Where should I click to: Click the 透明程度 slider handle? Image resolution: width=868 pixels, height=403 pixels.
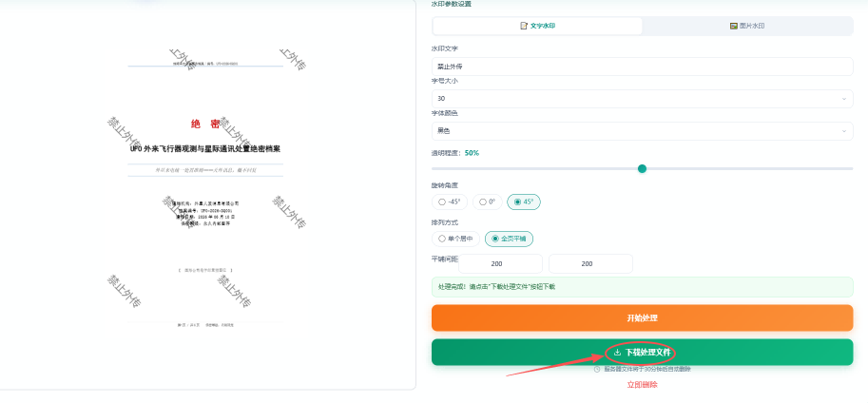pos(642,168)
